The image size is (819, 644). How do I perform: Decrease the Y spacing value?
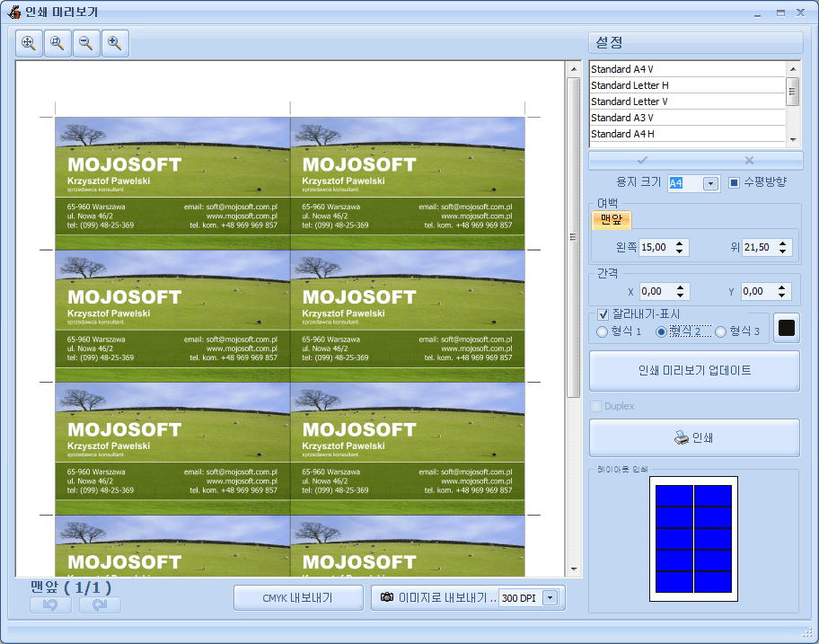click(781, 296)
